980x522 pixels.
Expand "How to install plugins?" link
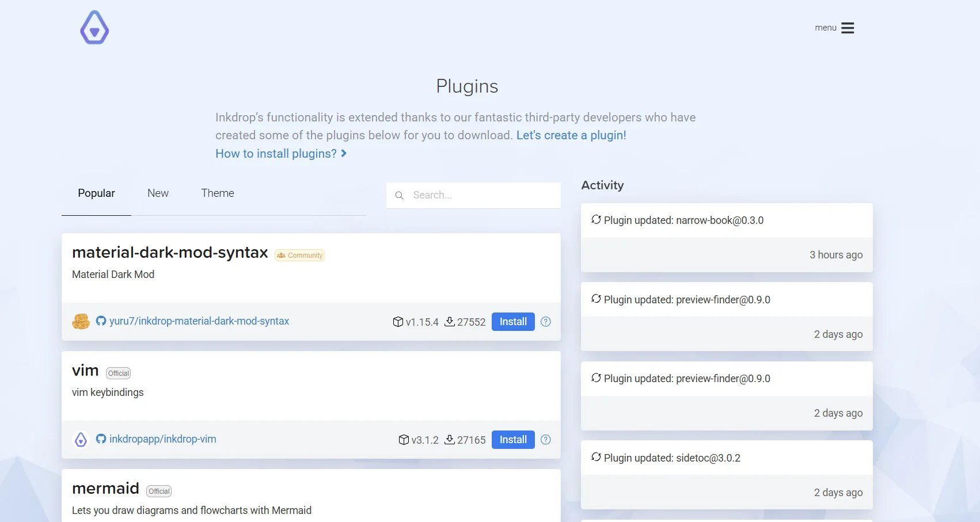click(x=280, y=154)
